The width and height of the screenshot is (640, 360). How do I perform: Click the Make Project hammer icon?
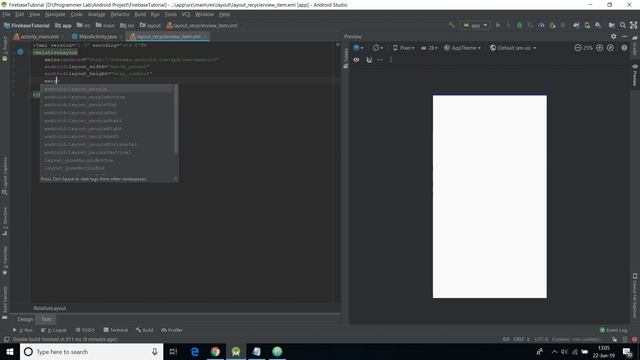[451, 25]
